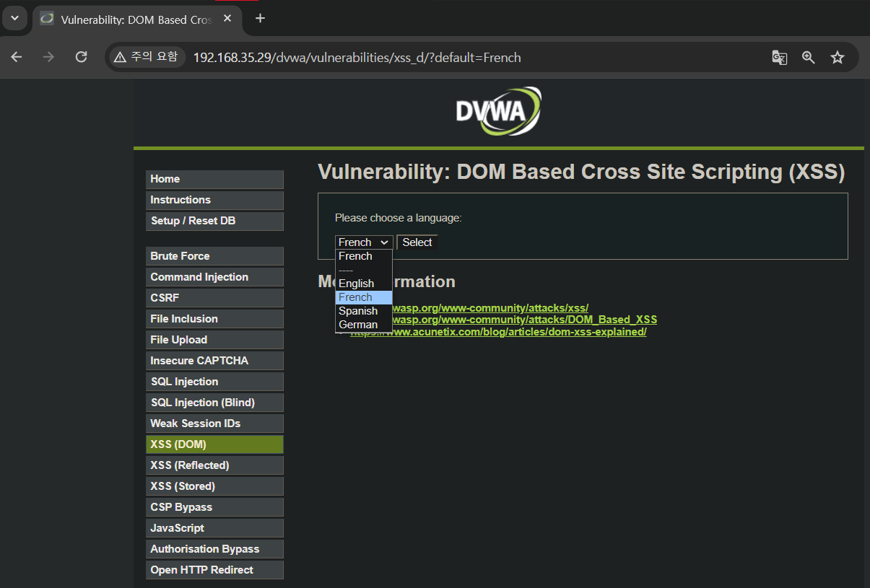Open the Home menu item
Screen dimensions: 870x588
point(214,179)
